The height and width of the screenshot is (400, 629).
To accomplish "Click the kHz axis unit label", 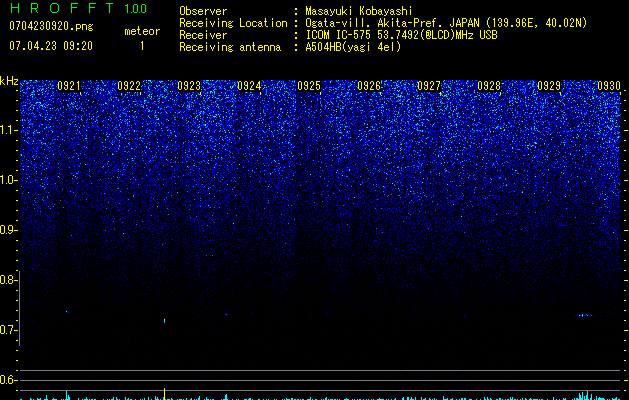I will pos(9,82).
